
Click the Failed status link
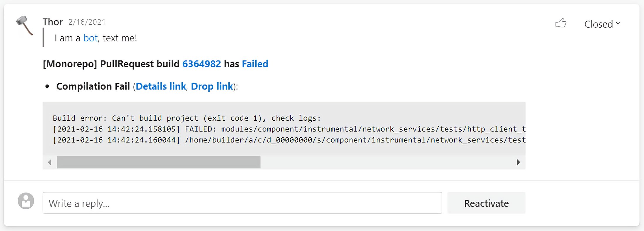(x=255, y=64)
